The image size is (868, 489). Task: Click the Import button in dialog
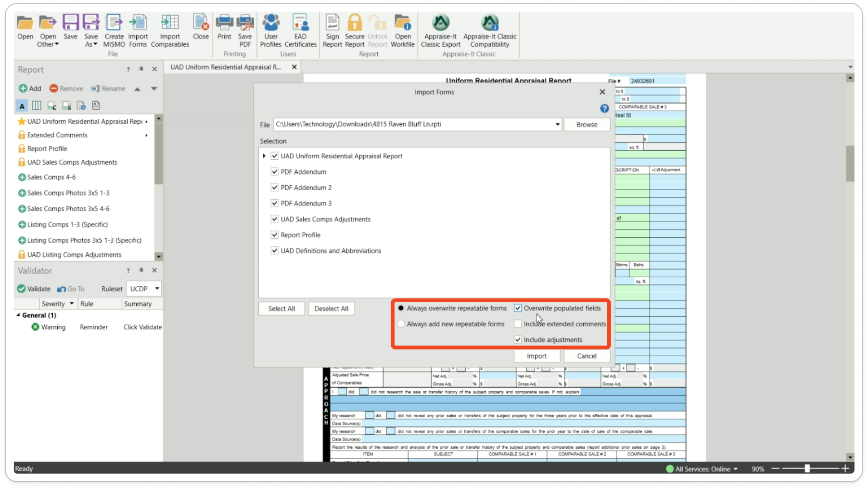tap(536, 356)
